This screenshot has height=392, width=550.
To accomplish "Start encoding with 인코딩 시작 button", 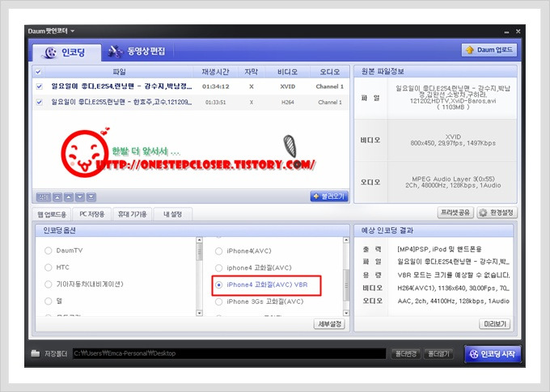I will [493, 354].
